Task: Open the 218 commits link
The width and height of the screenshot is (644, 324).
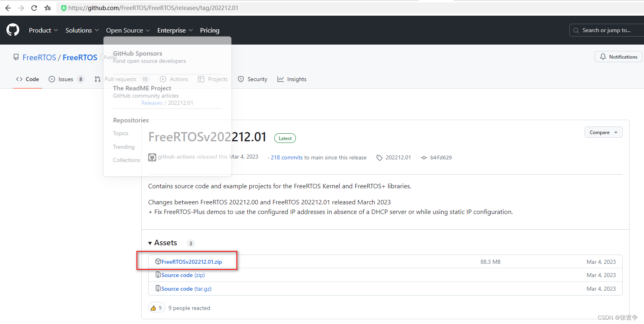Action: [287, 158]
